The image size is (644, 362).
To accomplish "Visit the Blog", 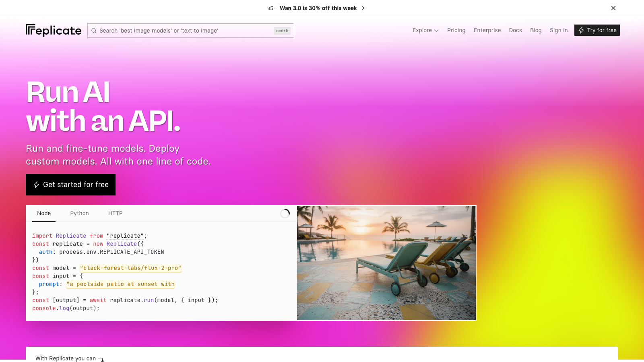I will coord(536,30).
